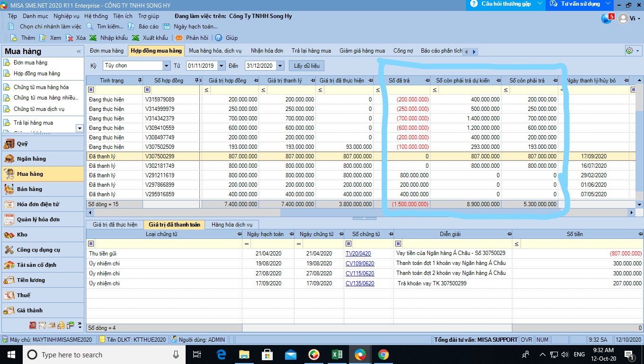Switch to Mua hàng hóa, dịch vụ tab
644x364 pixels.
tap(215, 51)
